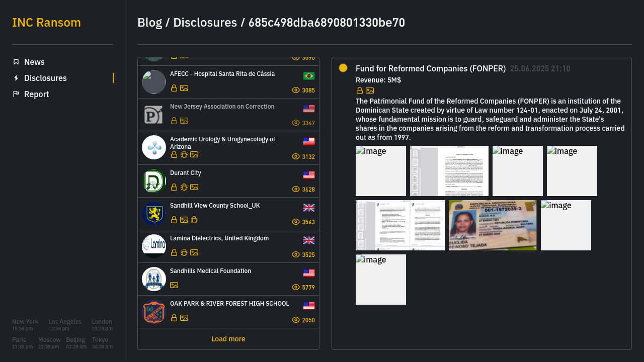
Task: Click image icon in OAK PARK row
Action: pos(184,318)
